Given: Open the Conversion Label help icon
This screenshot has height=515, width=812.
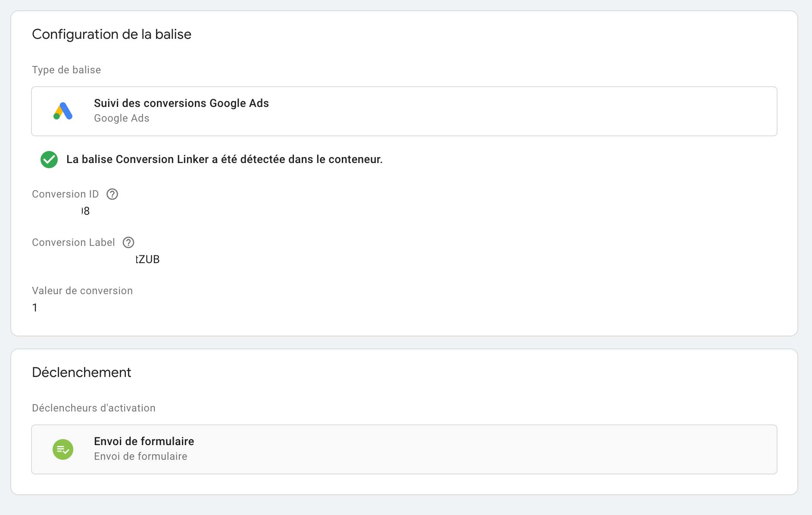Looking at the screenshot, I should point(128,242).
